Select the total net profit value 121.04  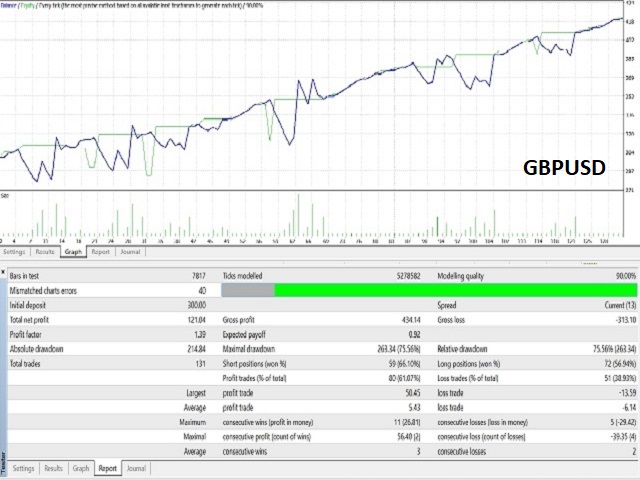(197, 320)
